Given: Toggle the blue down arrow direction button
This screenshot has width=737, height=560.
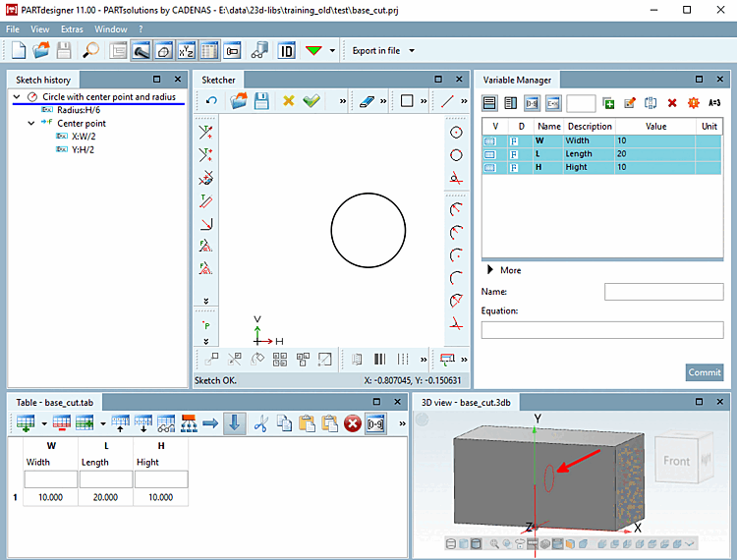Looking at the screenshot, I should (x=234, y=423).
